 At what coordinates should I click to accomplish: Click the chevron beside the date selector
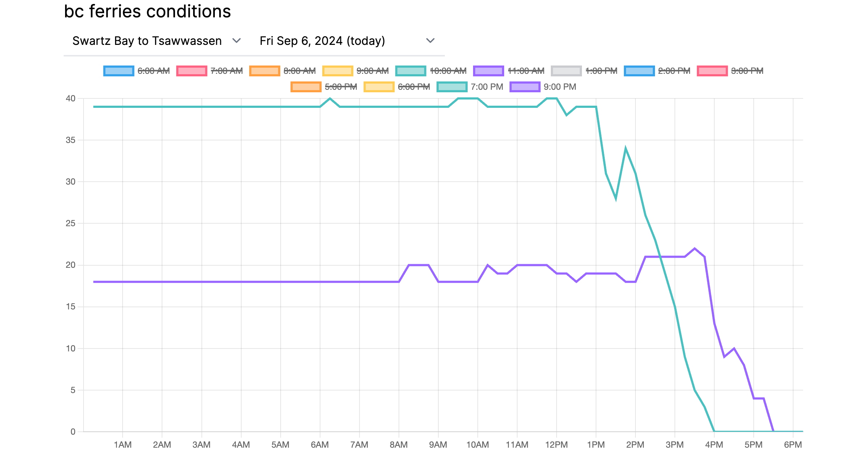point(430,41)
